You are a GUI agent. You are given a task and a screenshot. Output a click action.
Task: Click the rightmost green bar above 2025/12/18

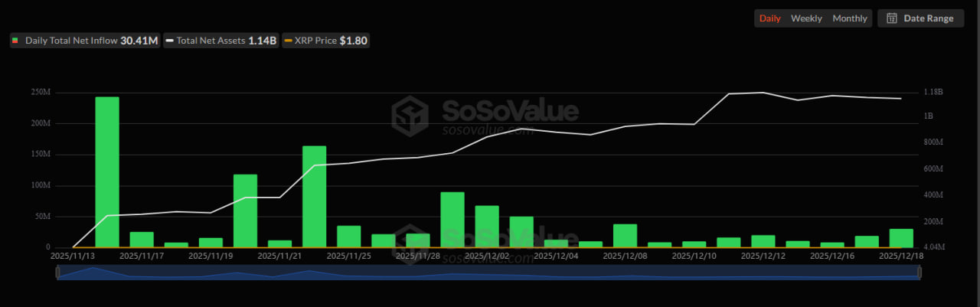click(x=901, y=238)
